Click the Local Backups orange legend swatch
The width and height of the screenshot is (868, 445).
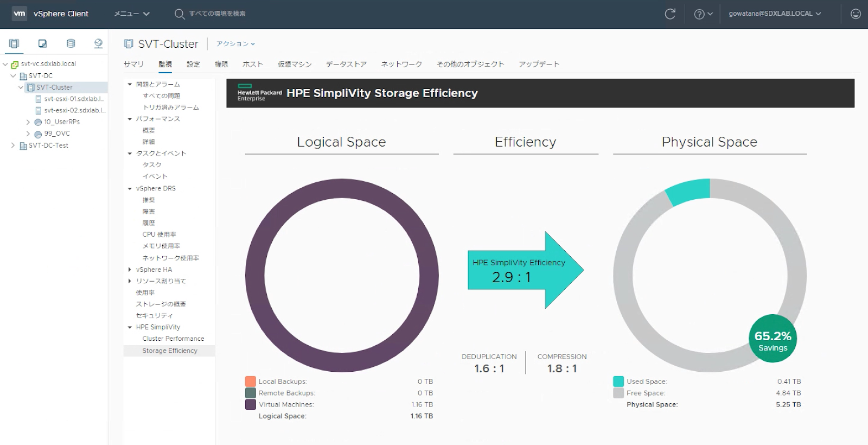pyautogui.click(x=250, y=382)
